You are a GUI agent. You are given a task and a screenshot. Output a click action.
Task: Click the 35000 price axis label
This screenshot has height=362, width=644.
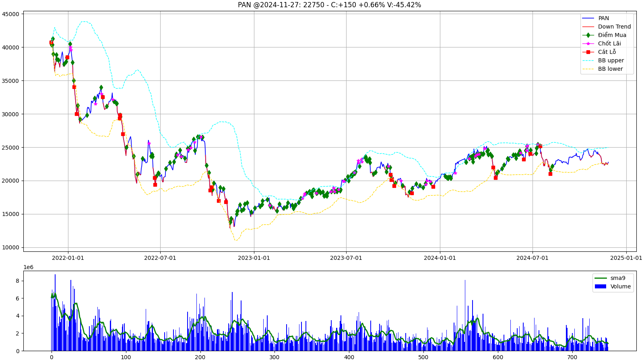tap(10, 81)
